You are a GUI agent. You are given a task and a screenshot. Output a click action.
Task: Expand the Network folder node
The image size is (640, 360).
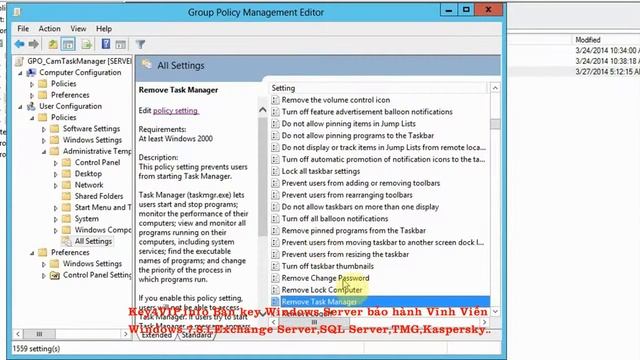pyautogui.click(x=56, y=185)
